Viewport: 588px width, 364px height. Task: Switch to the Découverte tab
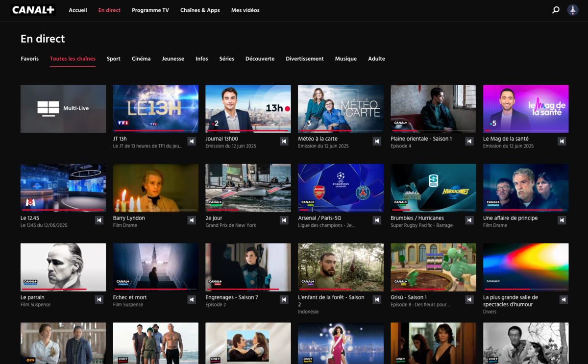click(260, 59)
